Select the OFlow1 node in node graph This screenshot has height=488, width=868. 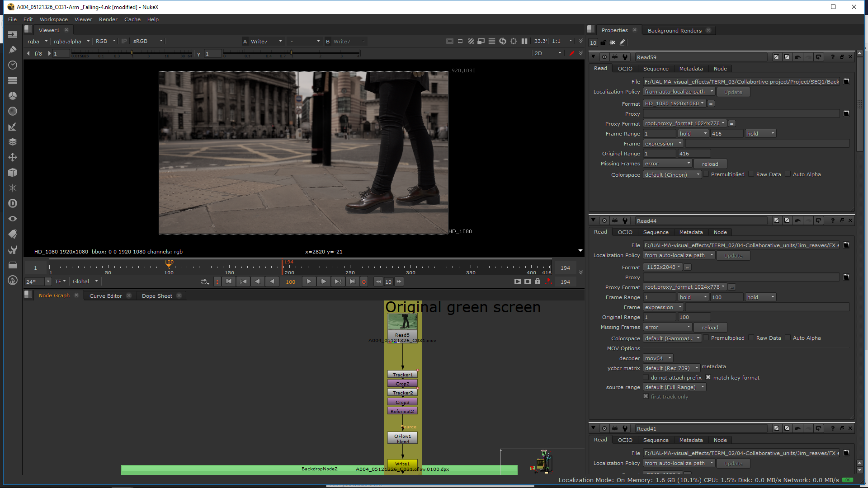click(402, 437)
